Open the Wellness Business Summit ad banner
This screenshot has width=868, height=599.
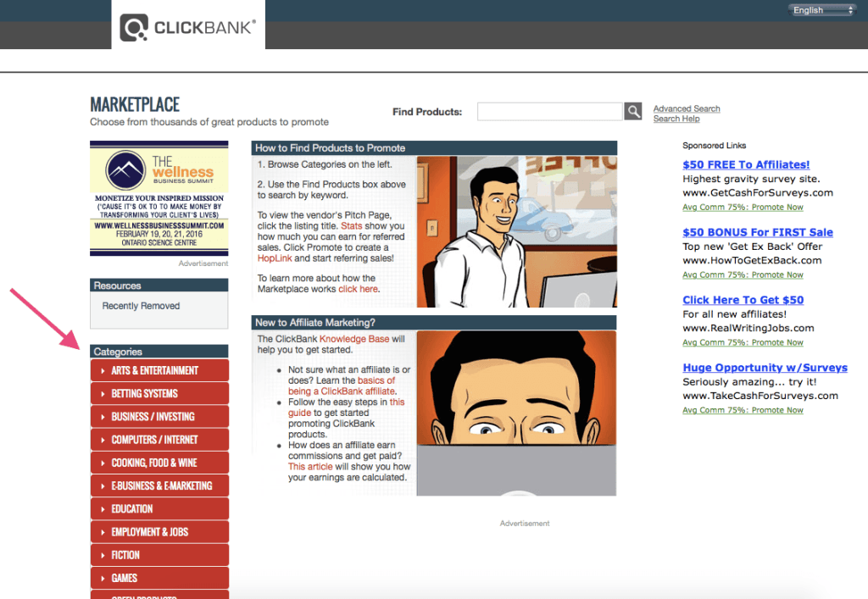[159, 198]
